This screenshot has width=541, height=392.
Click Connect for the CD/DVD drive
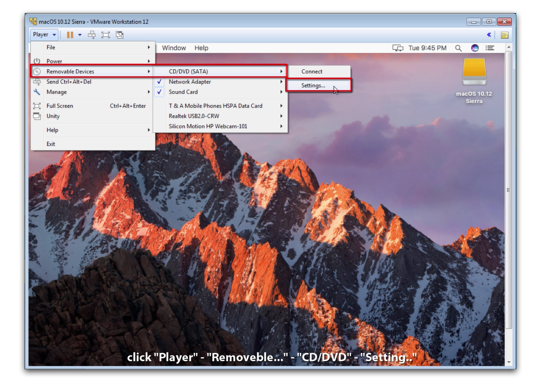coord(319,72)
